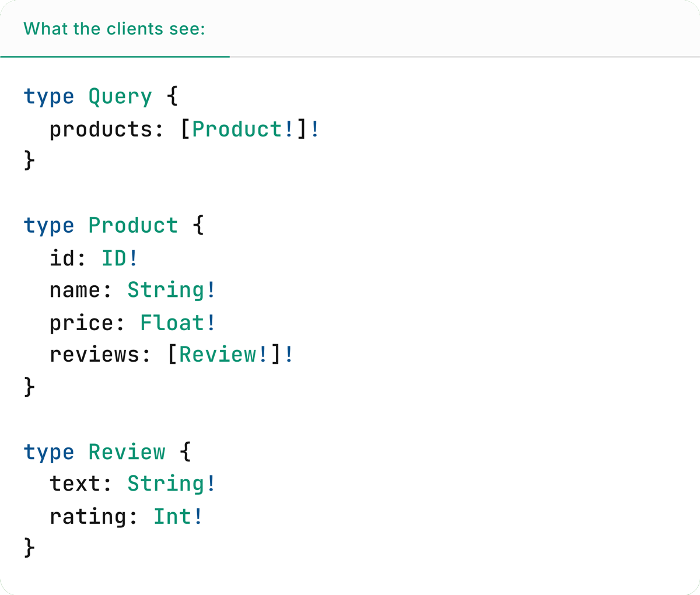Click the Float! scalar type
The height and width of the screenshot is (595, 700).
point(177,323)
